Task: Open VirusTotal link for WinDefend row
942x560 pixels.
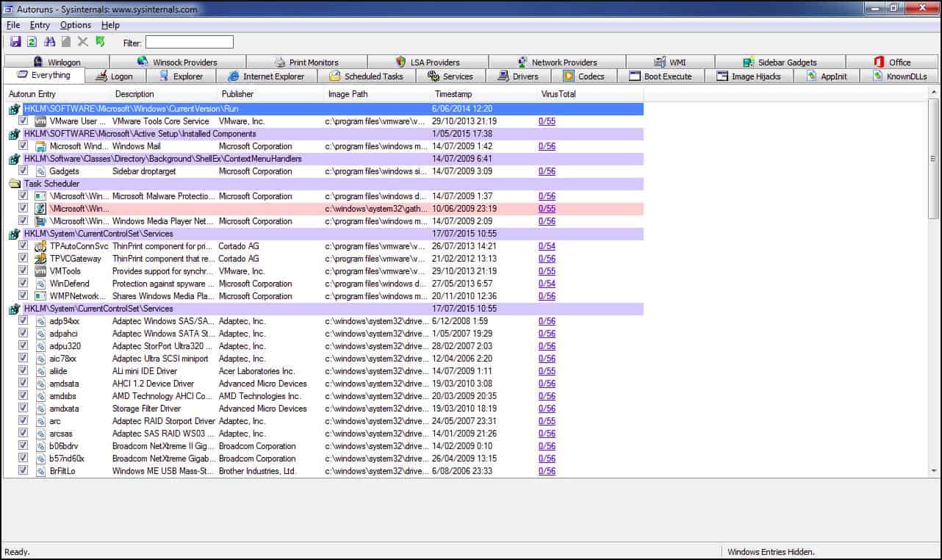Action: coord(547,284)
